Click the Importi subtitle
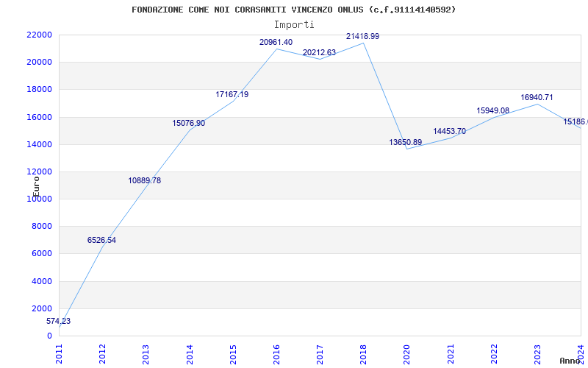Screen dimensions: 588x368 [294, 25]
